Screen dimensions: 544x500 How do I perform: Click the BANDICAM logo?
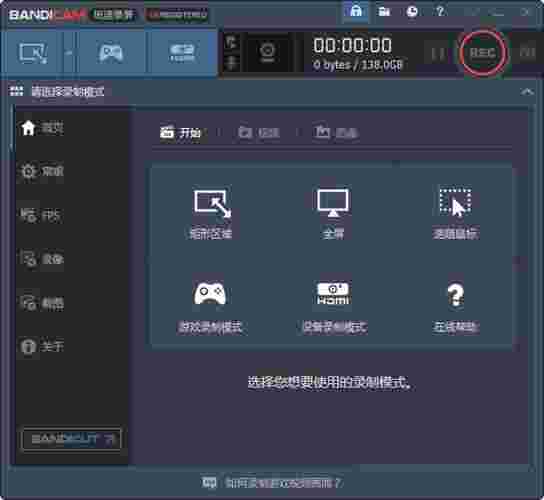(48, 15)
